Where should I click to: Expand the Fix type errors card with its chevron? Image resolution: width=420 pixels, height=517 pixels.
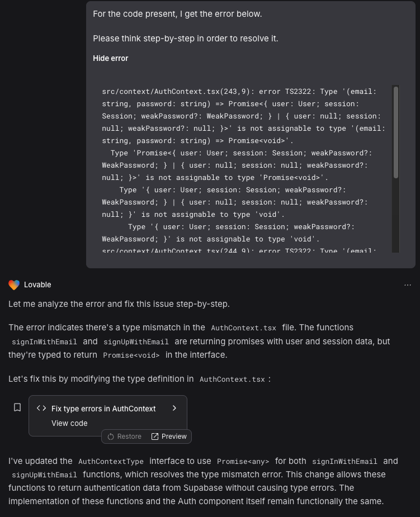pyautogui.click(x=174, y=408)
